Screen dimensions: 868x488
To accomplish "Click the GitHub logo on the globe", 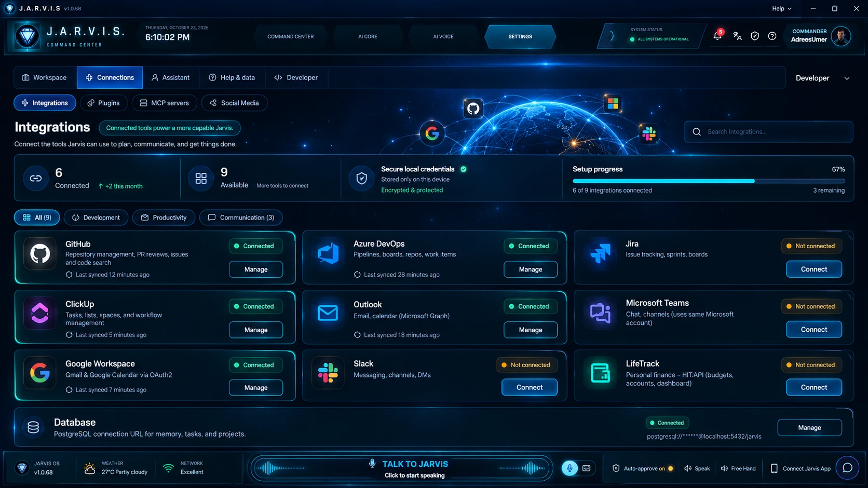I will pos(473,109).
